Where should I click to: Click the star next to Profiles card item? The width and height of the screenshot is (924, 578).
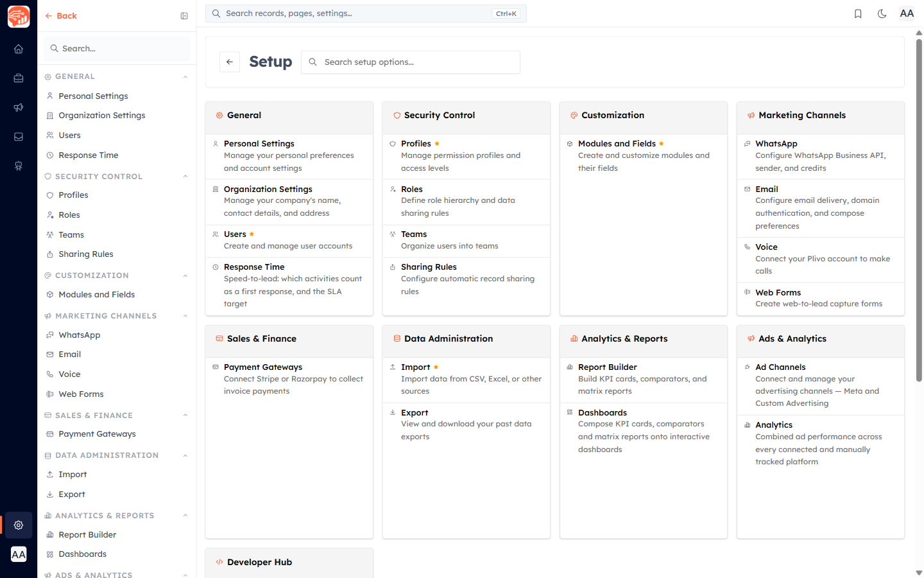pyautogui.click(x=437, y=143)
